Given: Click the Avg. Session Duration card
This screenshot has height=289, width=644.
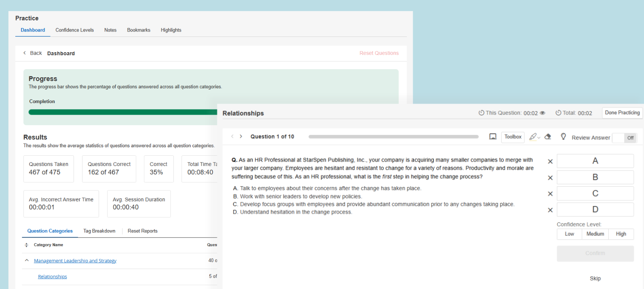Looking at the screenshot, I should tap(139, 204).
